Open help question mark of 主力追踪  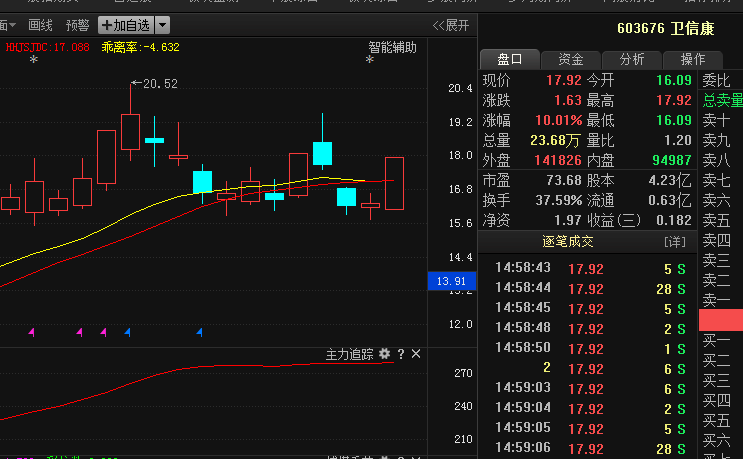coord(401,354)
